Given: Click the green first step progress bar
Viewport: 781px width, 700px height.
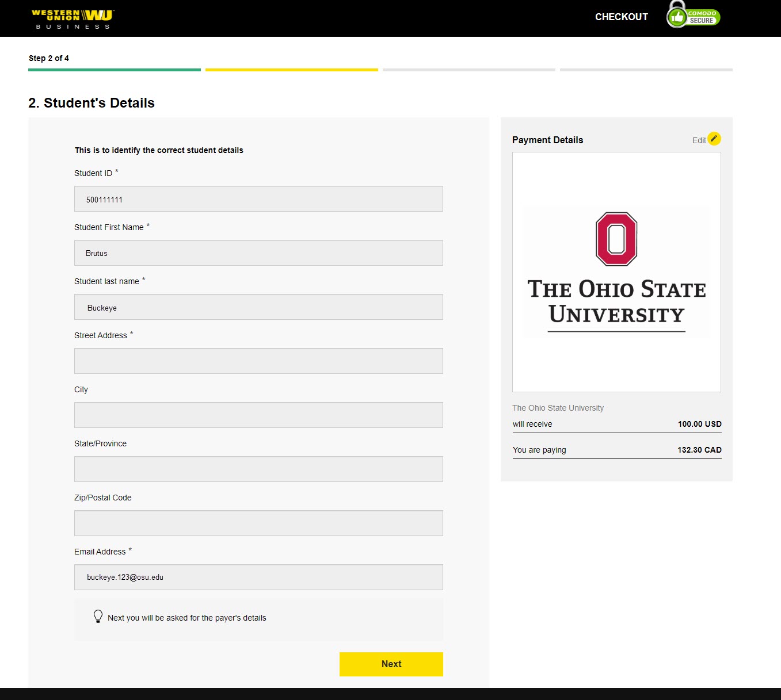Looking at the screenshot, I should (x=115, y=70).
